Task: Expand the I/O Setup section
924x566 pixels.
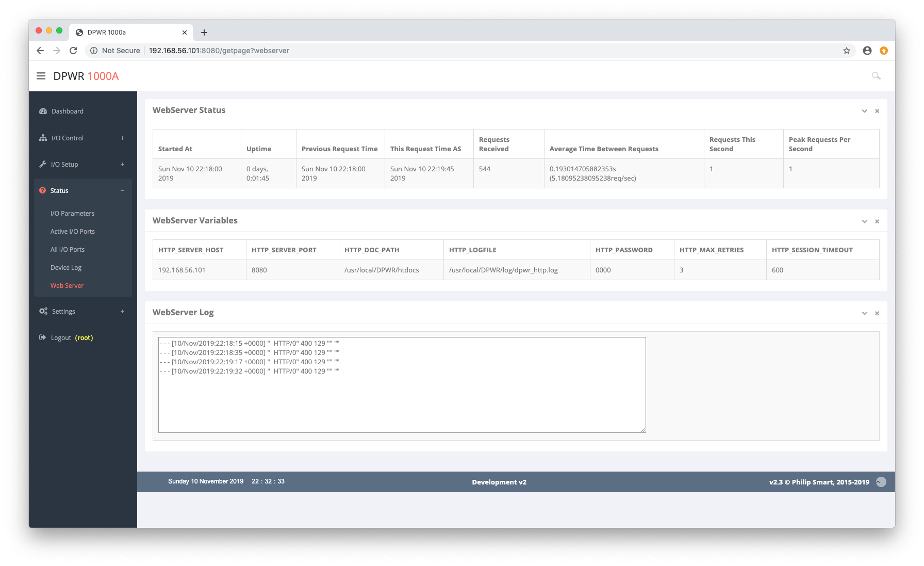Action: 122,164
